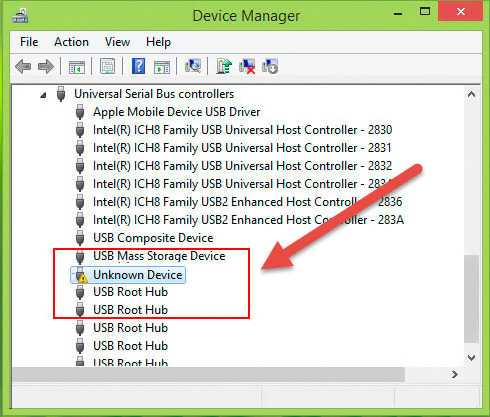Image resolution: width=490 pixels, height=417 pixels.
Task: Open the Action menu
Action: (x=71, y=42)
